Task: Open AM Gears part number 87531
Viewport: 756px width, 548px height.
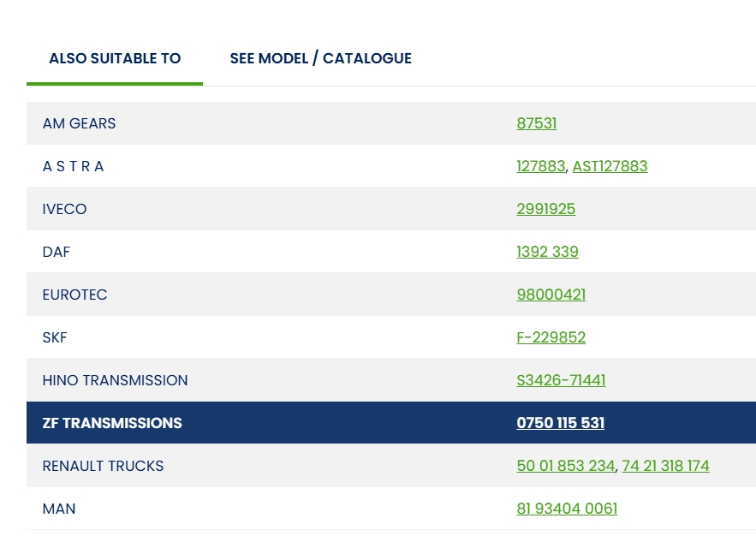Action: 536,123
